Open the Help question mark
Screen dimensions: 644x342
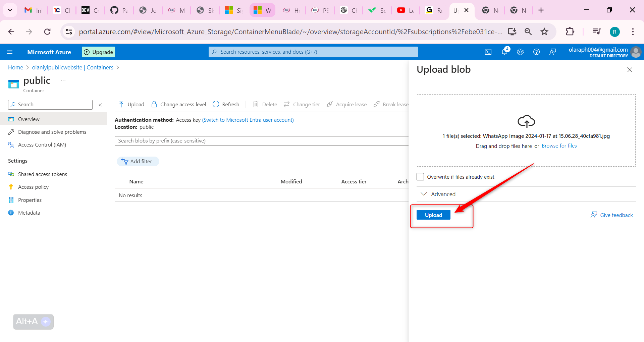click(536, 52)
